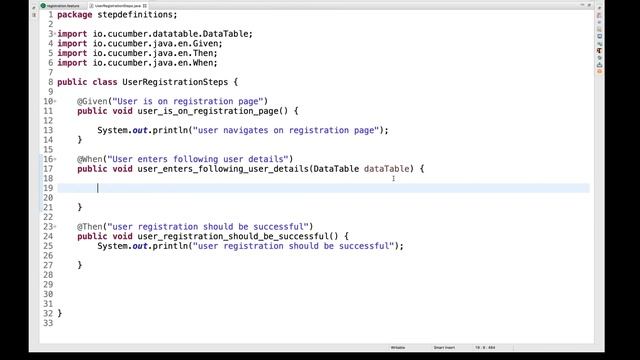Click the Smart Insert status bar entry
Viewport: 640px width, 360px height.
tap(444, 348)
